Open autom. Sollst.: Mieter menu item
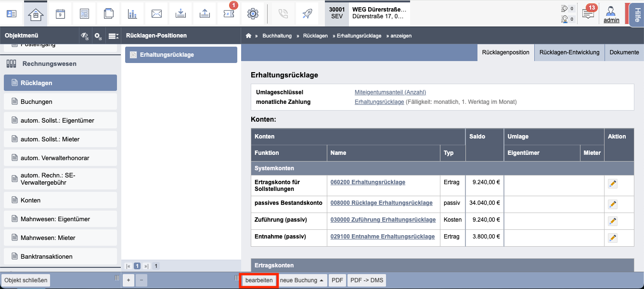The height and width of the screenshot is (289, 644). (60, 139)
